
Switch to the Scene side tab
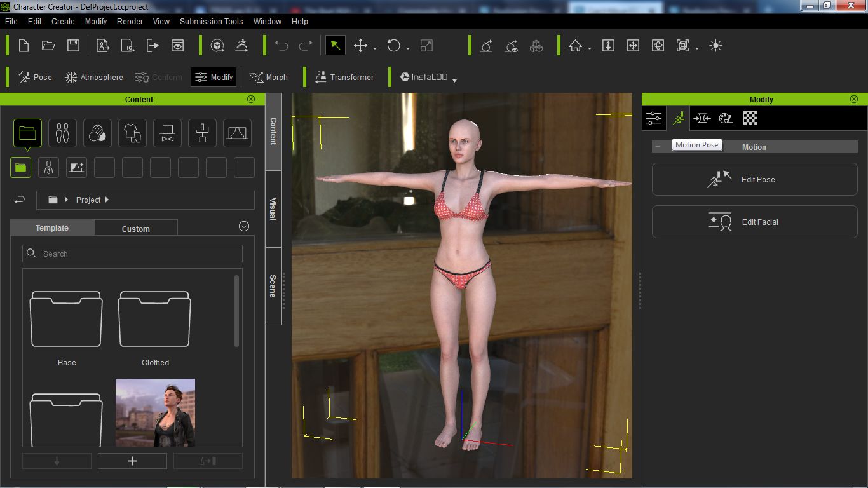pos(273,286)
